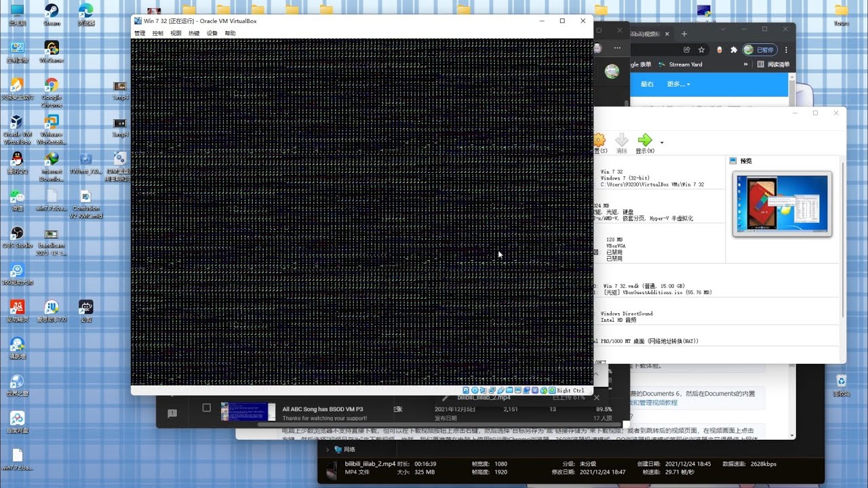Screen dimensions: 868x488
Task: Open the Microsoft Edge desktop shortcut
Action: click(86, 14)
